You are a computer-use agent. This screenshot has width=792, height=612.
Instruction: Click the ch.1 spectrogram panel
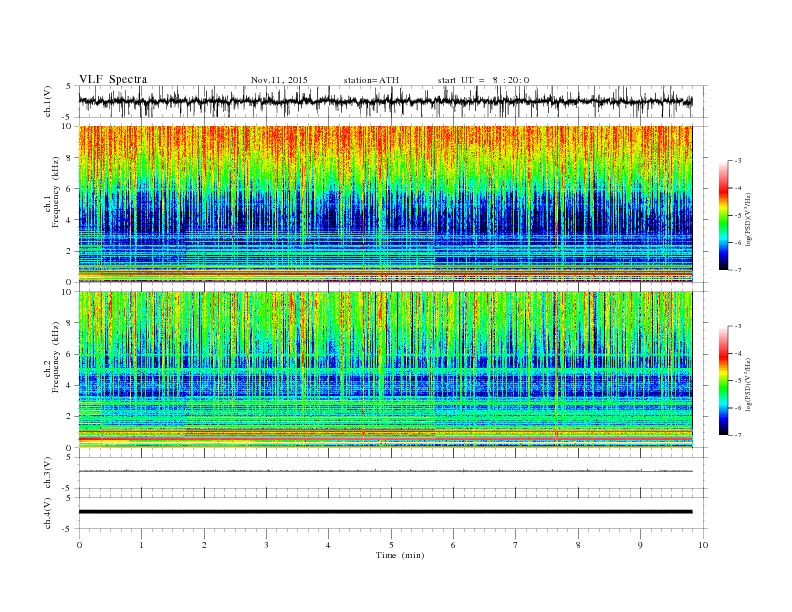385,204
